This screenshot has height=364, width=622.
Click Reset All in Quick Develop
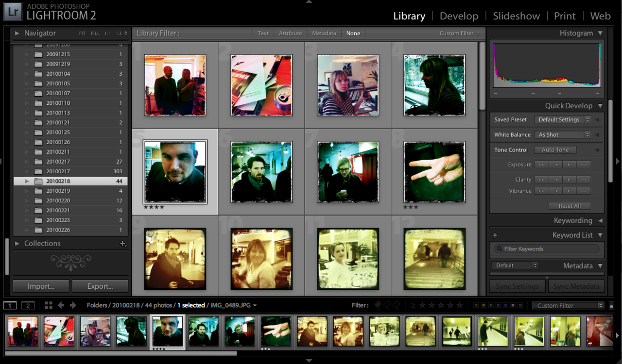(570, 206)
